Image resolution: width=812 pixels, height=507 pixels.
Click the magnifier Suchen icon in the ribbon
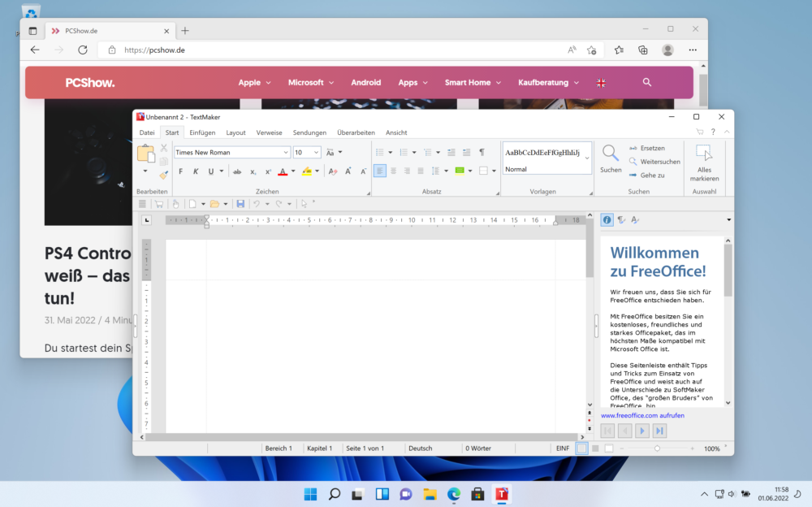[610, 154]
